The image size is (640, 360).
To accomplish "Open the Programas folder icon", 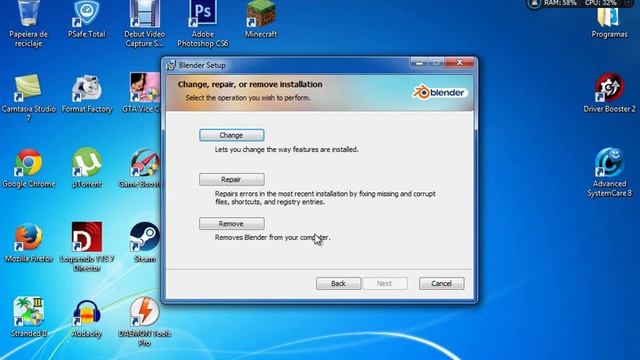I will tap(609, 22).
